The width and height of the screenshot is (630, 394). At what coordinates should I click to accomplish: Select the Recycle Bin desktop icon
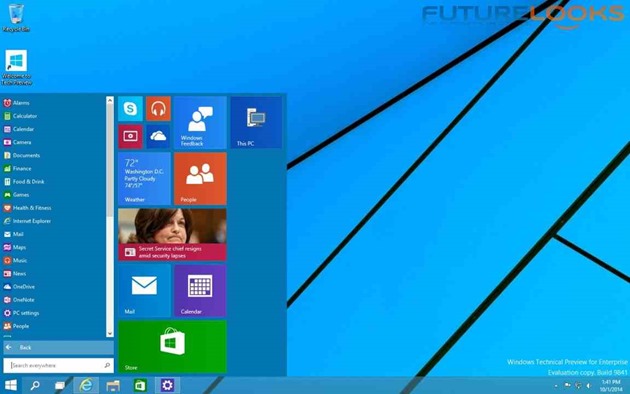click(16, 18)
